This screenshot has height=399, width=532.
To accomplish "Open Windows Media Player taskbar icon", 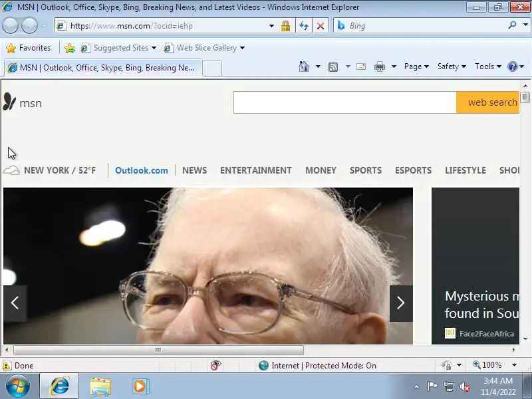I will point(140,386).
